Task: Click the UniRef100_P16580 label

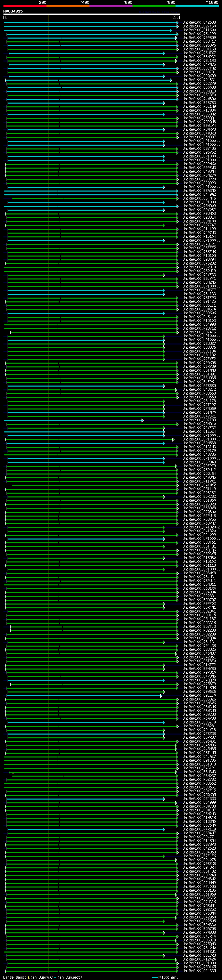Action: [x=199, y=558]
